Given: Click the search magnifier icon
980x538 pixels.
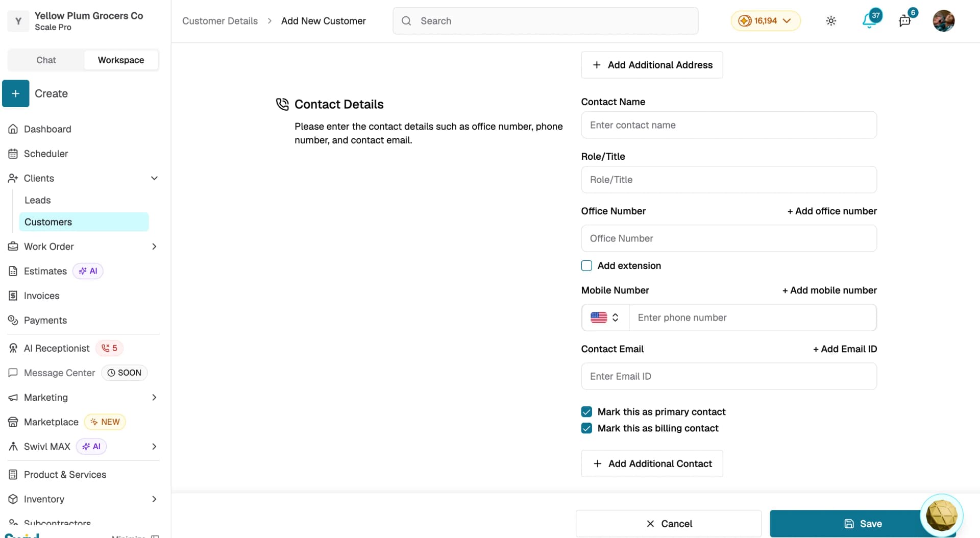Looking at the screenshot, I should coord(406,21).
